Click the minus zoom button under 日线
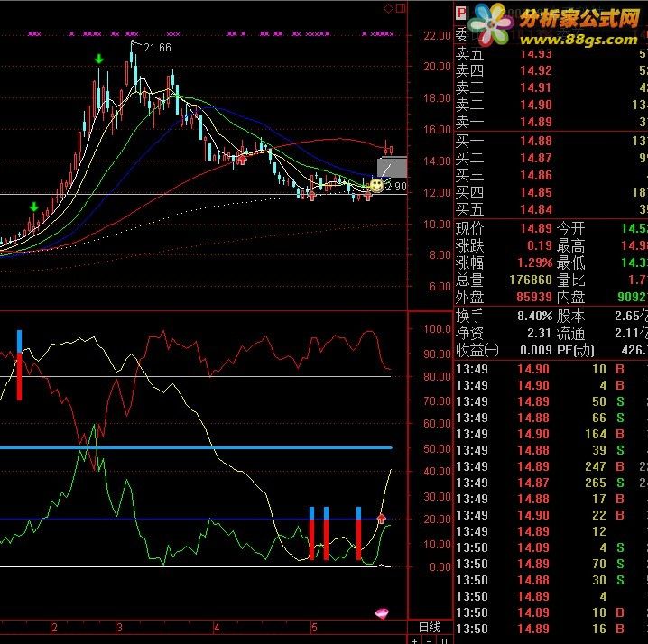Image resolution: width=648 pixels, height=644 pixels. [429, 640]
